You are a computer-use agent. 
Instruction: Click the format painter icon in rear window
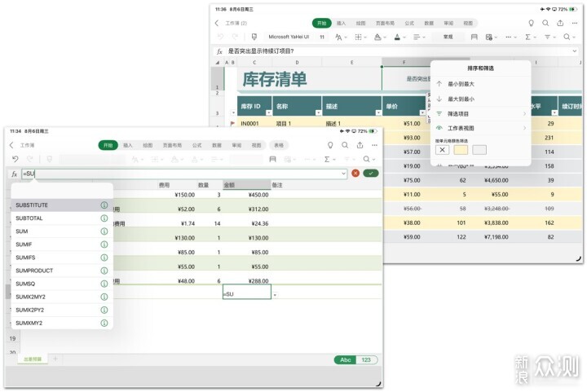(254, 37)
